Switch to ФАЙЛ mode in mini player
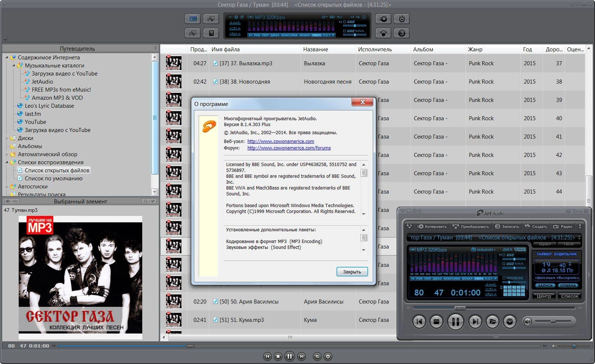 tap(520, 250)
